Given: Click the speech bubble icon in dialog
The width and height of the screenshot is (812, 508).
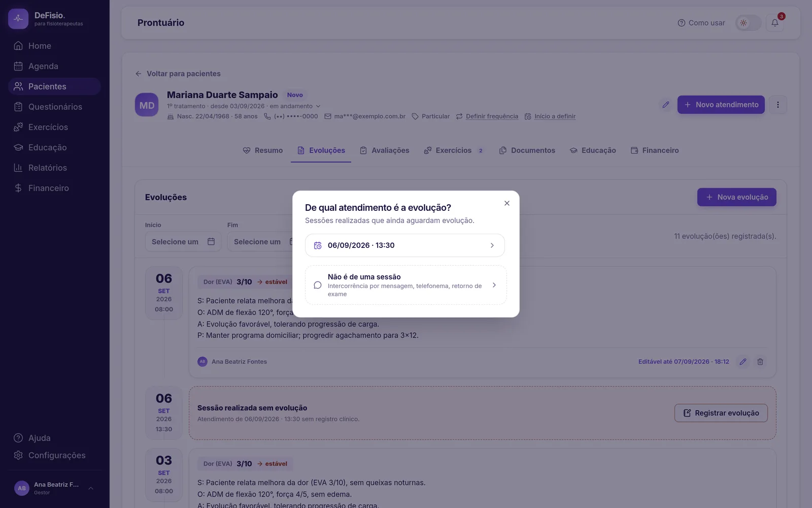Looking at the screenshot, I should [318, 285].
